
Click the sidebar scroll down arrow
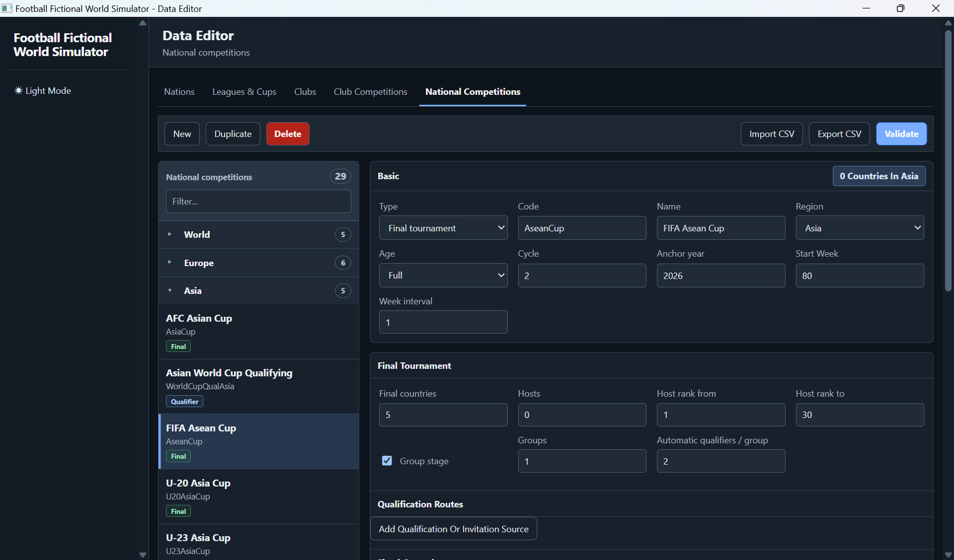[143, 555]
